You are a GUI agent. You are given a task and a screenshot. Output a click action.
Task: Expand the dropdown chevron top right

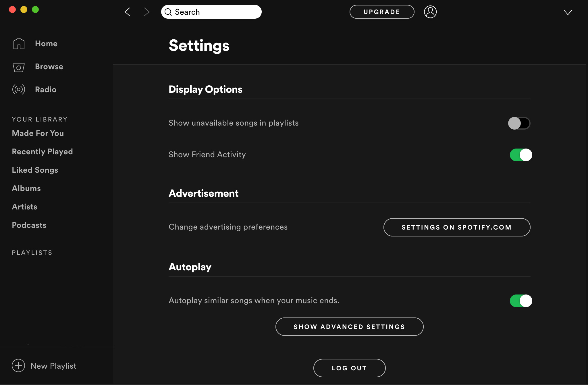pyautogui.click(x=568, y=11)
